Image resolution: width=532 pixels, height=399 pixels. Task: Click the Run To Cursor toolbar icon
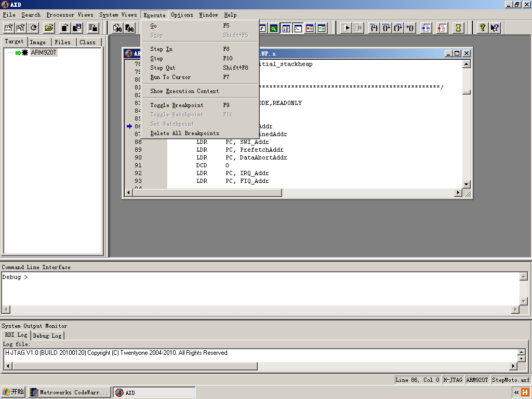(410, 28)
